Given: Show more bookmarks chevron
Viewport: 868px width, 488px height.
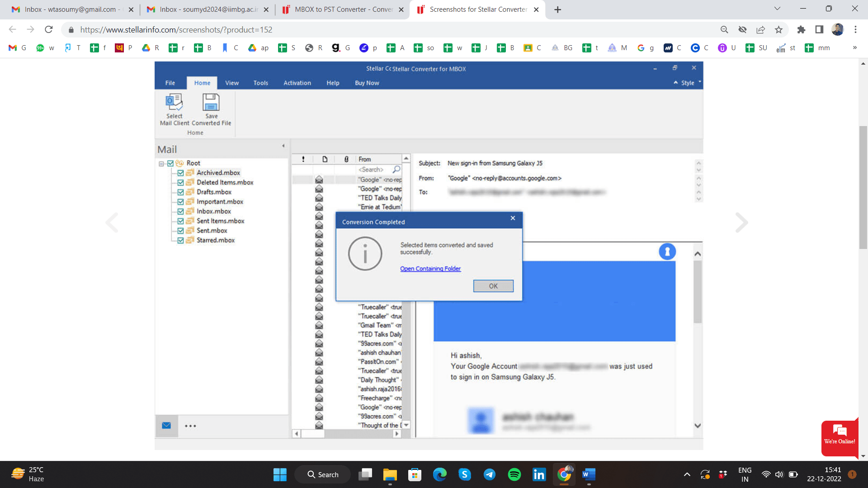Looking at the screenshot, I should (x=854, y=47).
